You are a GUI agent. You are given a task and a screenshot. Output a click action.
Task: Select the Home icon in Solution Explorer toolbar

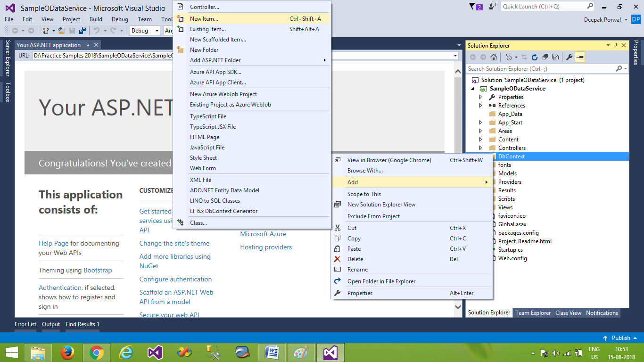coord(493,57)
